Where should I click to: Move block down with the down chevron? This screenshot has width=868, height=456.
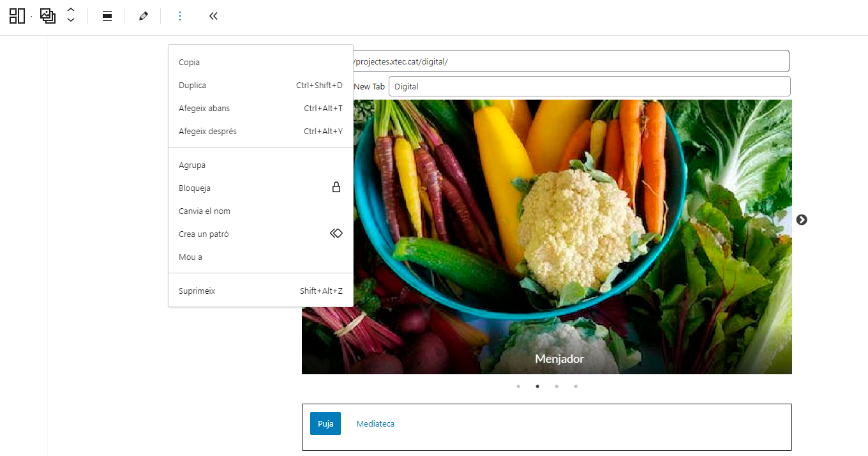coord(71,21)
